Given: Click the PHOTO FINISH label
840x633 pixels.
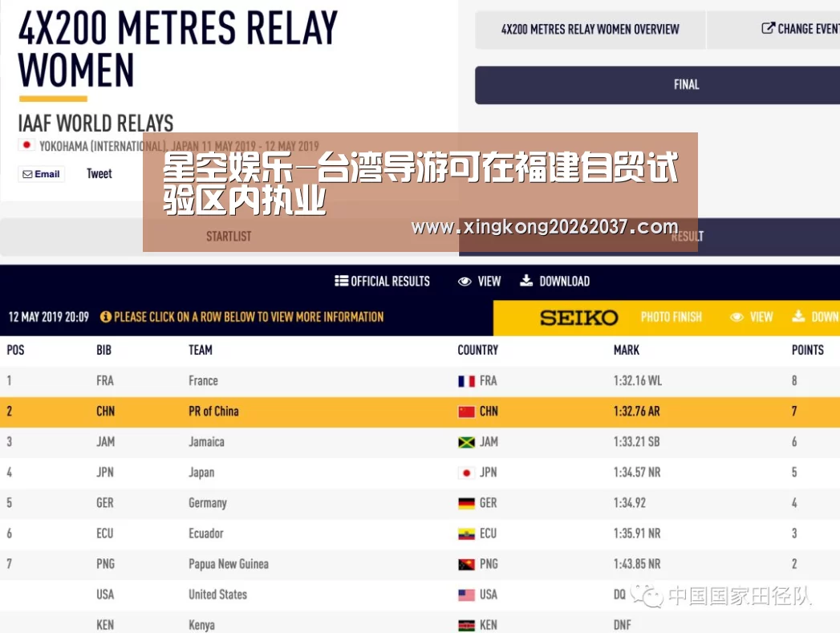Looking at the screenshot, I should coord(671,317).
